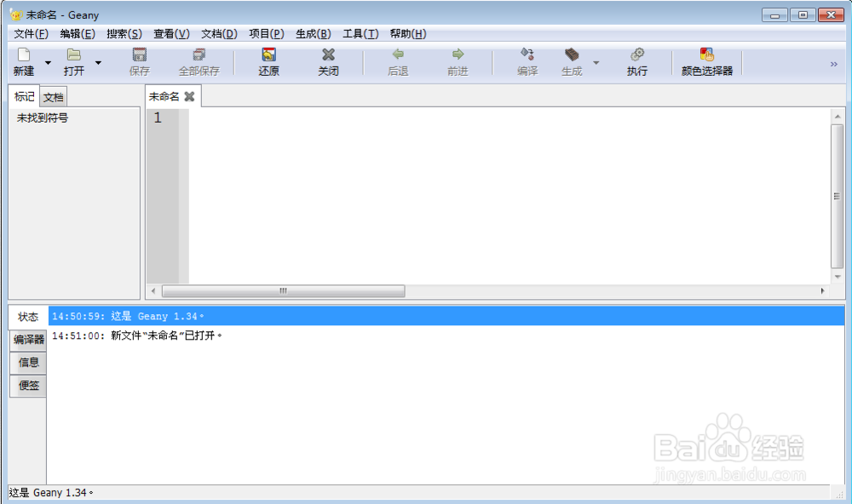Open the 编辑(E) menu

(78, 34)
